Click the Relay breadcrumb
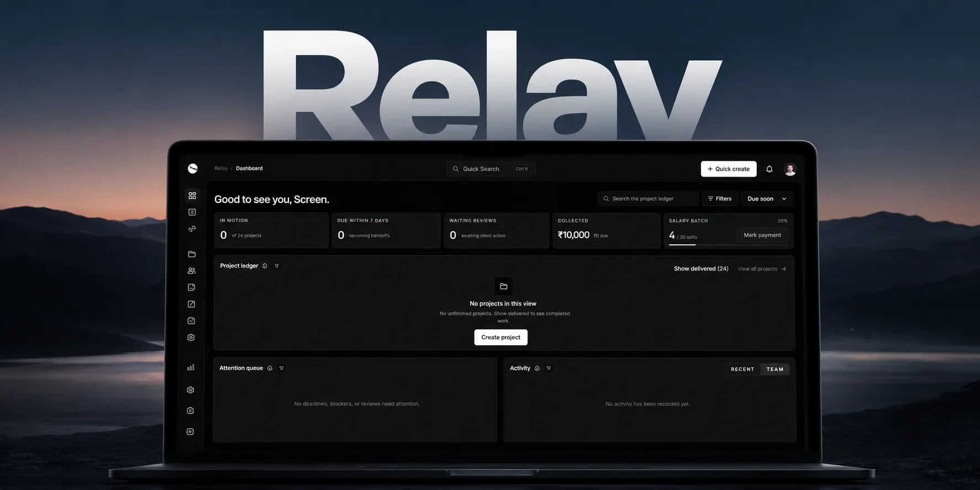 pos(221,168)
